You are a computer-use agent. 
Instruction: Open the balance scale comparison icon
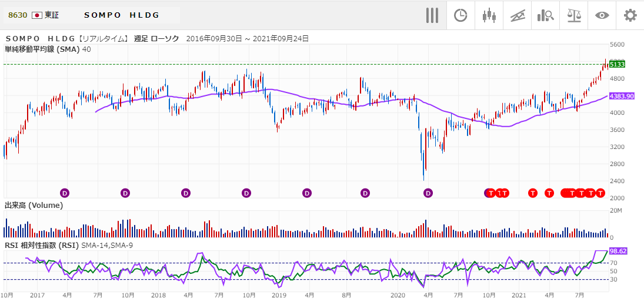(574, 15)
